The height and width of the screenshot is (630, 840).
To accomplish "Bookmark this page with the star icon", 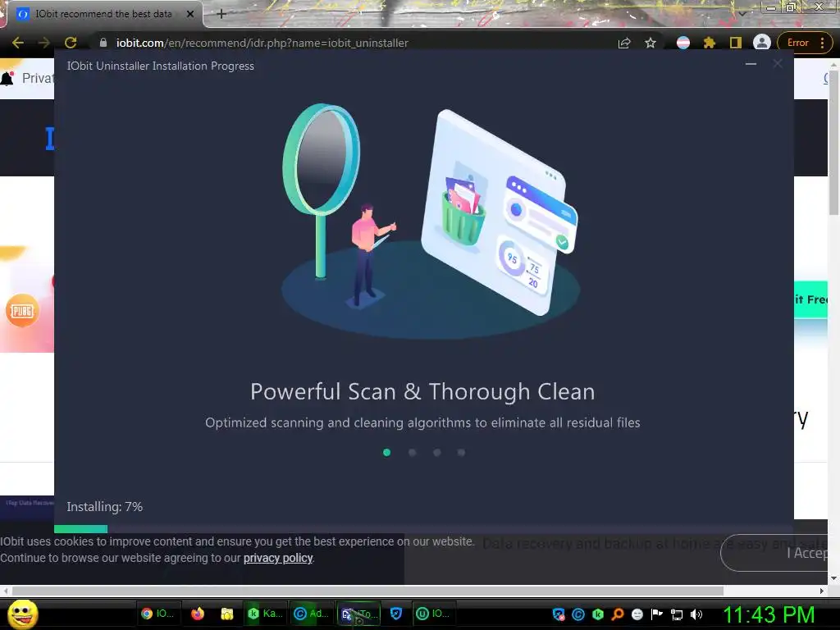I will click(x=651, y=43).
